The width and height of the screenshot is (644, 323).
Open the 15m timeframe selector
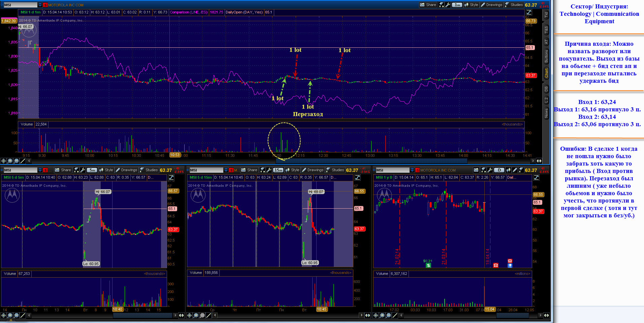(x=278, y=170)
